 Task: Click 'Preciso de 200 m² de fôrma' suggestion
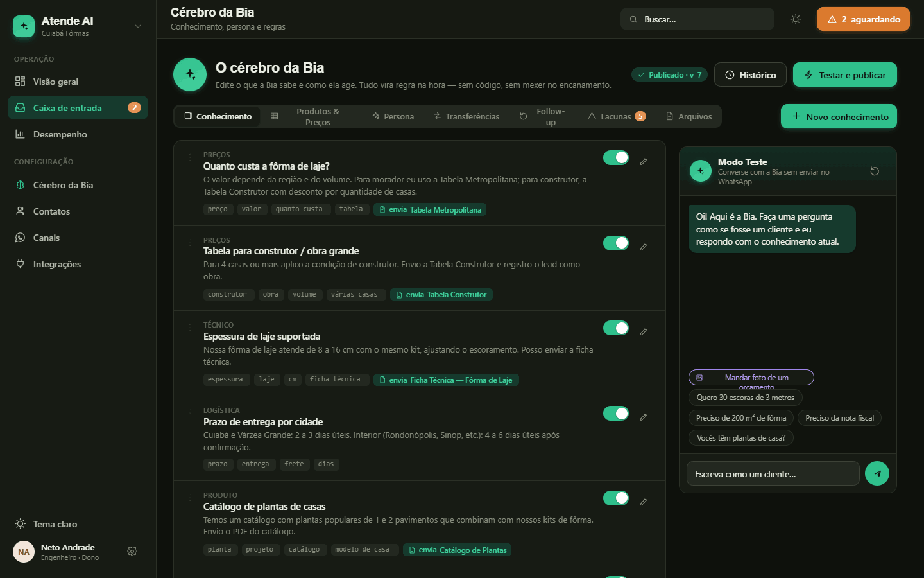741,418
